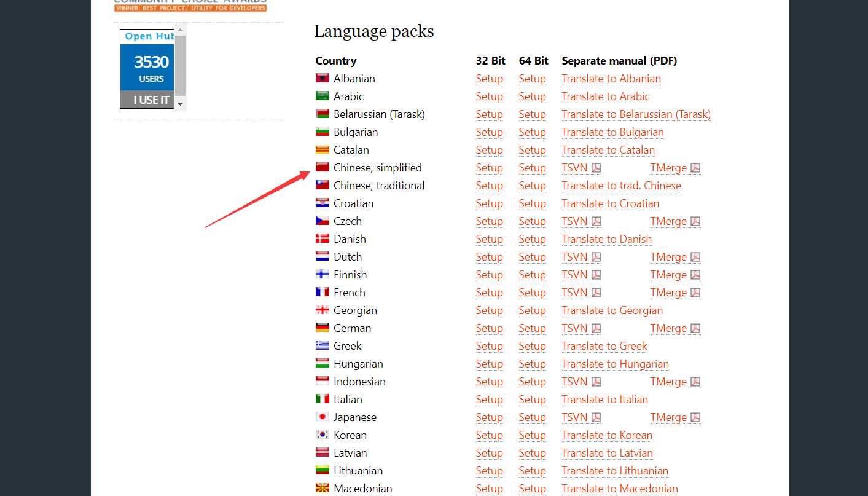The image size is (868, 496).
Task: Click the Community Choice Awards banner
Action: [x=190, y=6]
